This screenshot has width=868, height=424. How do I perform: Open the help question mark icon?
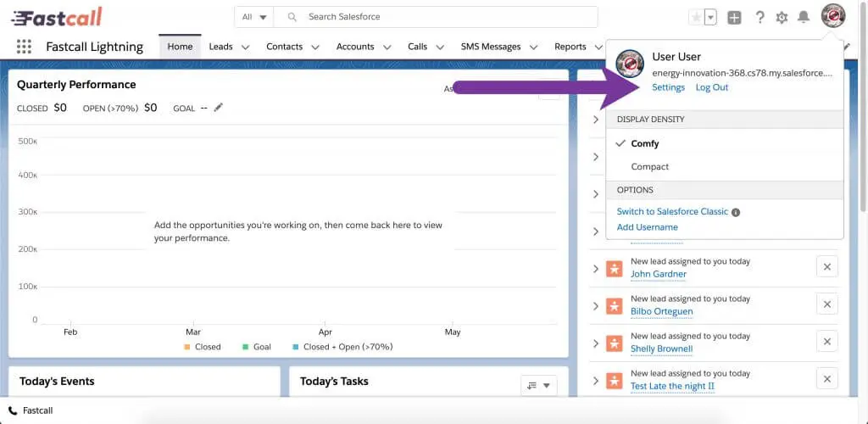(x=760, y=17)
